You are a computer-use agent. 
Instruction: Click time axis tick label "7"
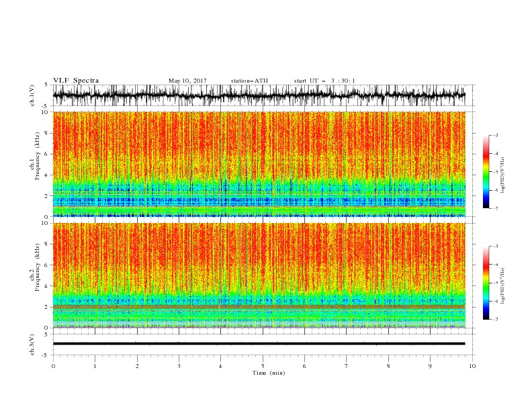point(347,366)
